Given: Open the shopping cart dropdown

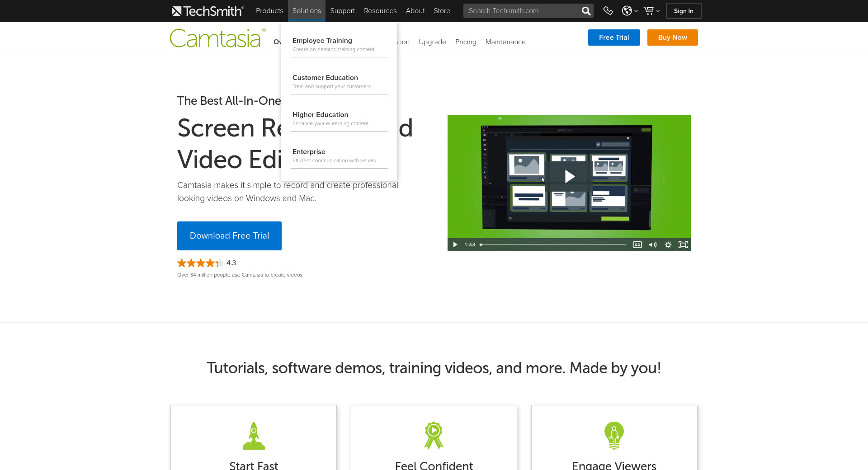Looking at the screenshot, I should click(x=651, y=11).
